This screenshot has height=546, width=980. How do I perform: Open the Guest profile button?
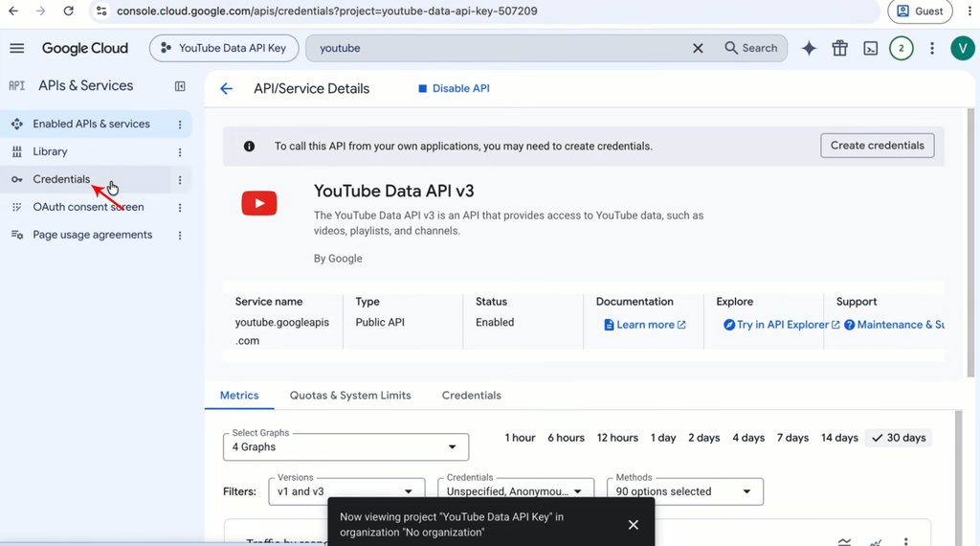pyautogui.click(x=920, y=11)
